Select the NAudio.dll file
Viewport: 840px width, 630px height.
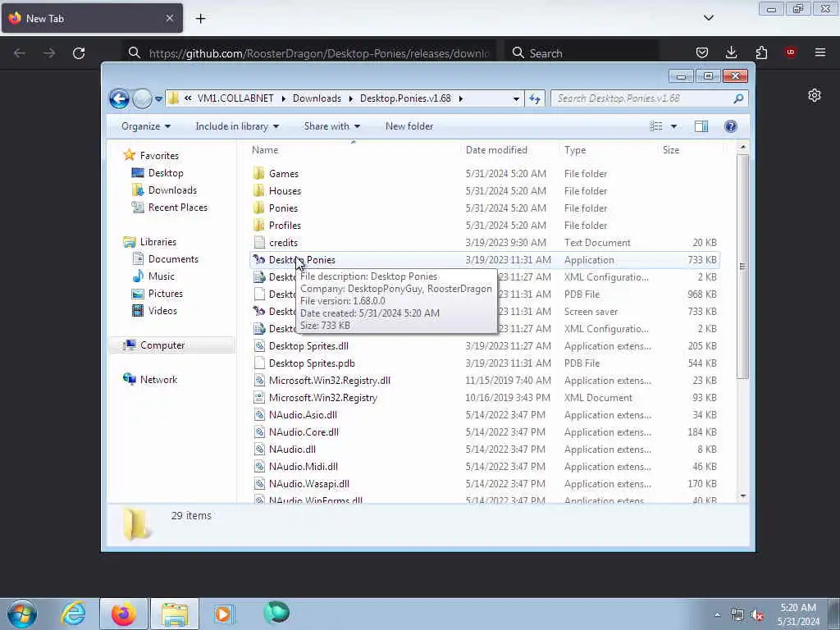292,449
